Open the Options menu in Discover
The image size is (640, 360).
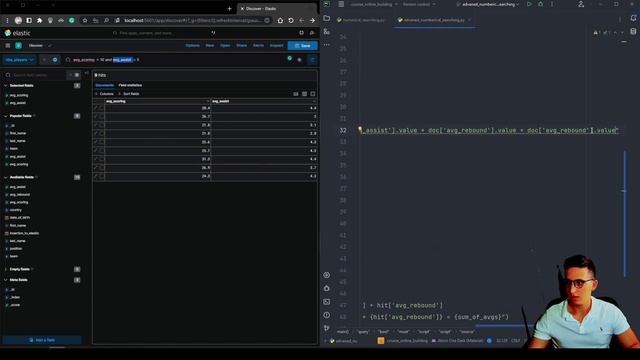click(x=193, y=46)
